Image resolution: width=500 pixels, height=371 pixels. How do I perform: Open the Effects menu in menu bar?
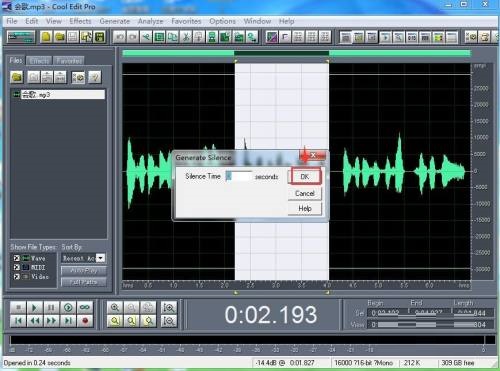pyautogui.click(x=80, y=21)
